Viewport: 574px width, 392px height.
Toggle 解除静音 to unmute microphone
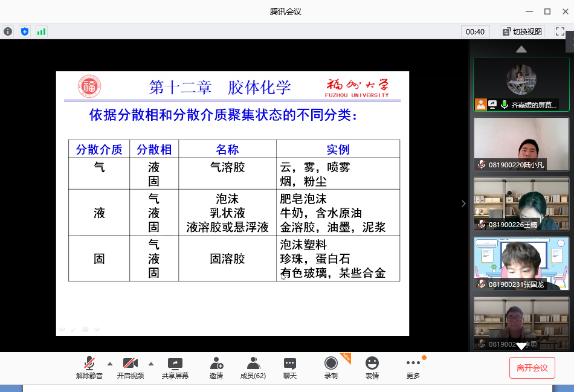(89, 368)
